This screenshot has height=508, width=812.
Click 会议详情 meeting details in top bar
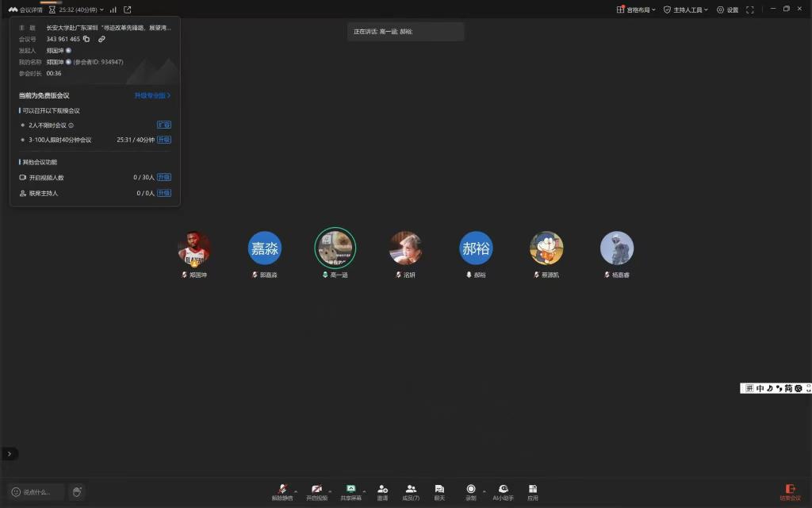point(25,10)
